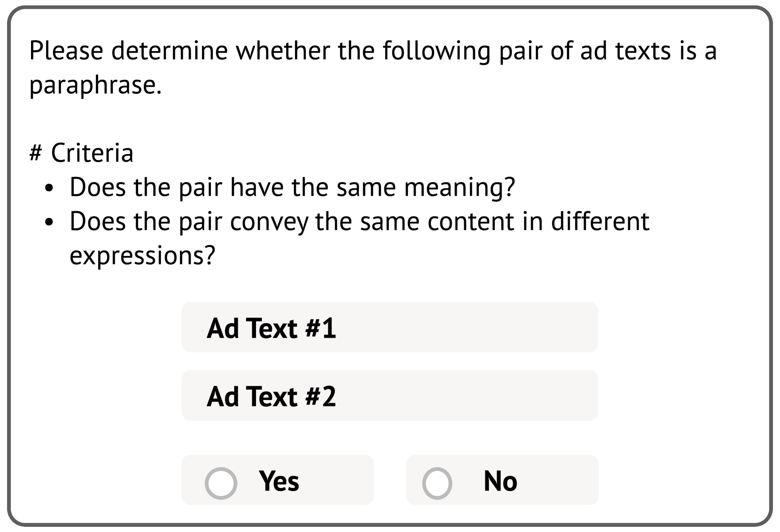
Task: Click the bold "No" label text
Action: pos(500,481)
